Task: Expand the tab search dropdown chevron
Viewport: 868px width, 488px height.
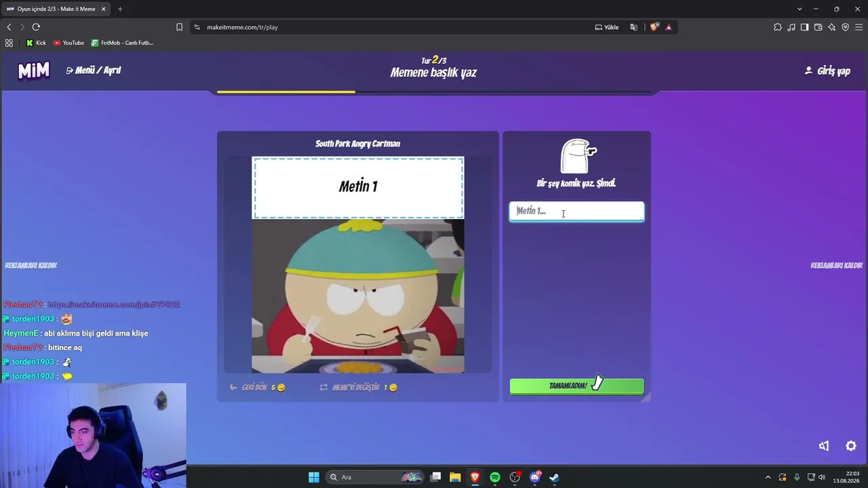Action: pyautogui.click(x=800, y=9)
